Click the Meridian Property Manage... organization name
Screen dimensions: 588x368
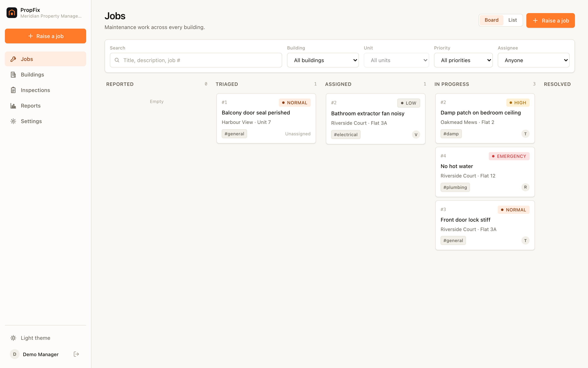pyautogui.click(x=51, y=16)
